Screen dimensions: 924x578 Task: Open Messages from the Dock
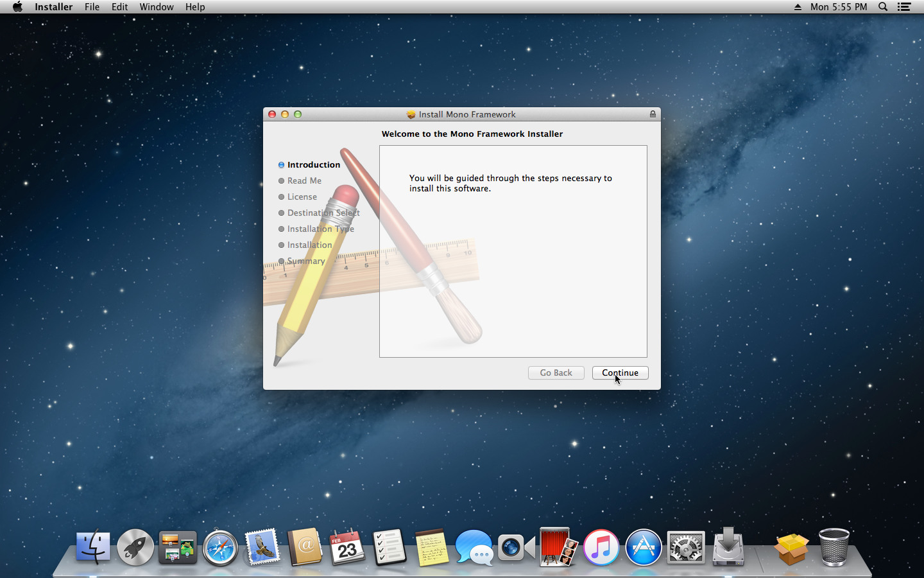[x=474, y=548]
